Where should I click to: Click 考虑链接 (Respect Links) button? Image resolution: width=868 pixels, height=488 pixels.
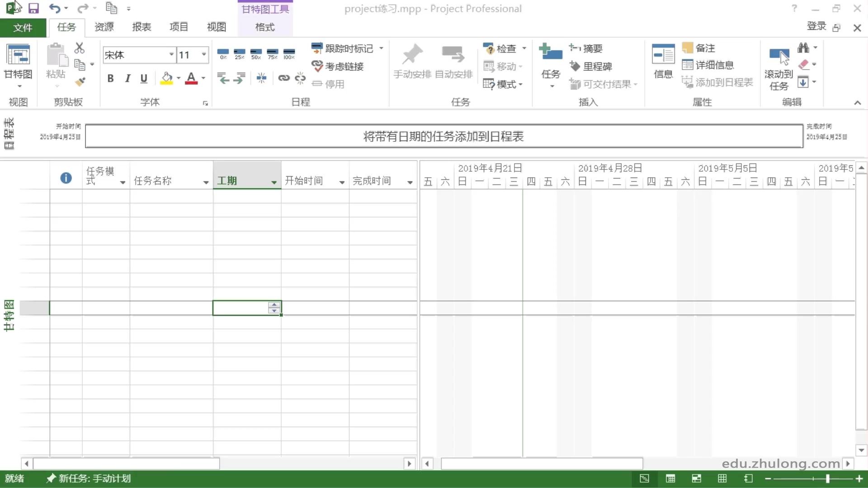pos(338,66)
